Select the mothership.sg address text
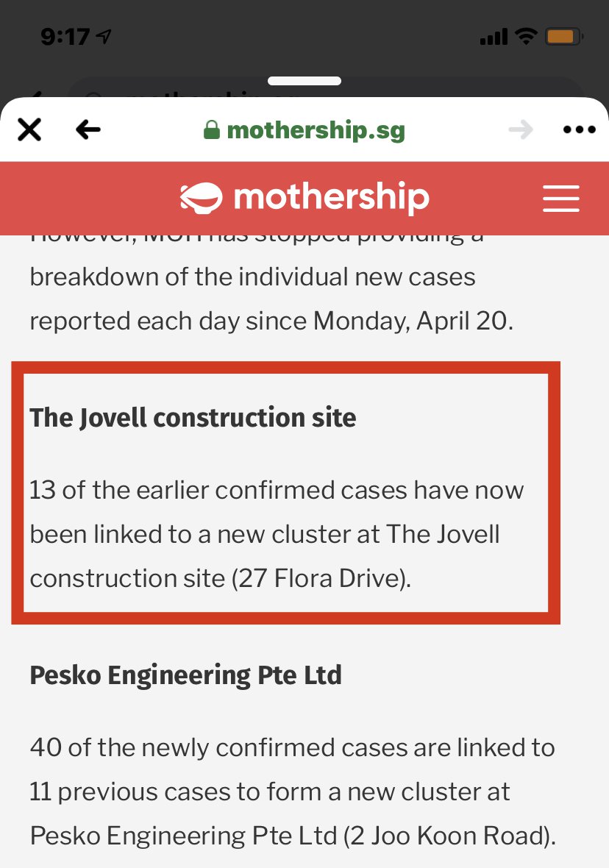The width and height of the screenshot is (609, 868). point(316,131)
